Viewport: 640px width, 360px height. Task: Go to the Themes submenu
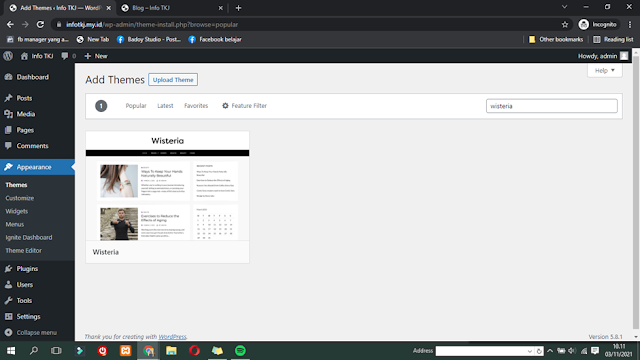pos(16,185)
